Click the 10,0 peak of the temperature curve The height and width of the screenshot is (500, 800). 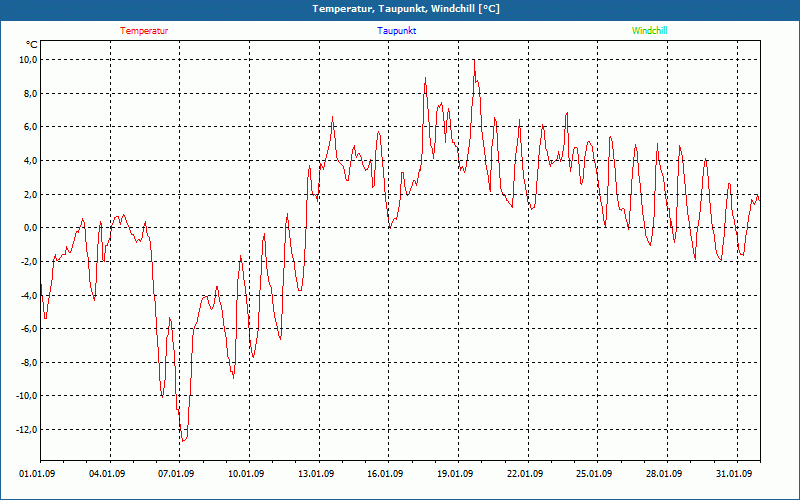[474, 60]
